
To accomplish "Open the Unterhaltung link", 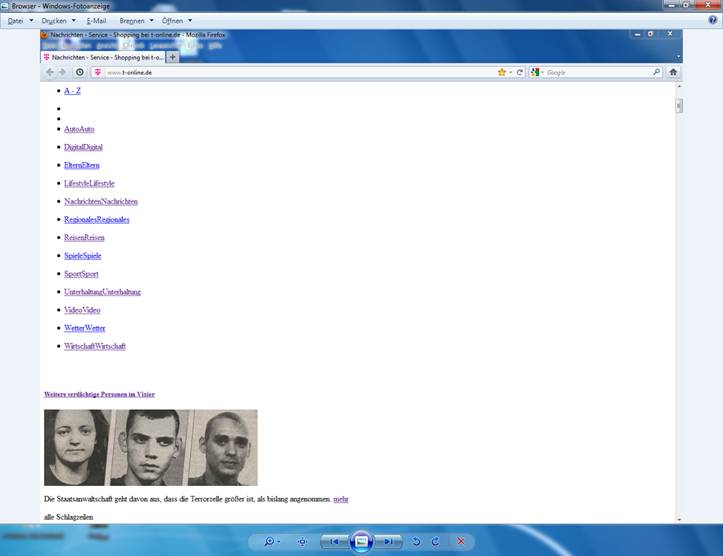I will click(x=102, y=292).
